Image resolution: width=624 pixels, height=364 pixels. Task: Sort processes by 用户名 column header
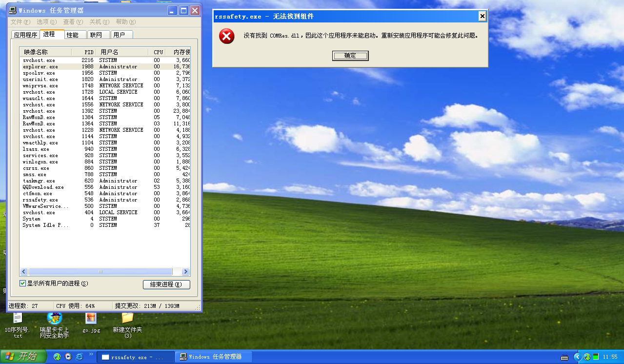pyautogui.click(x=122, y=52)
